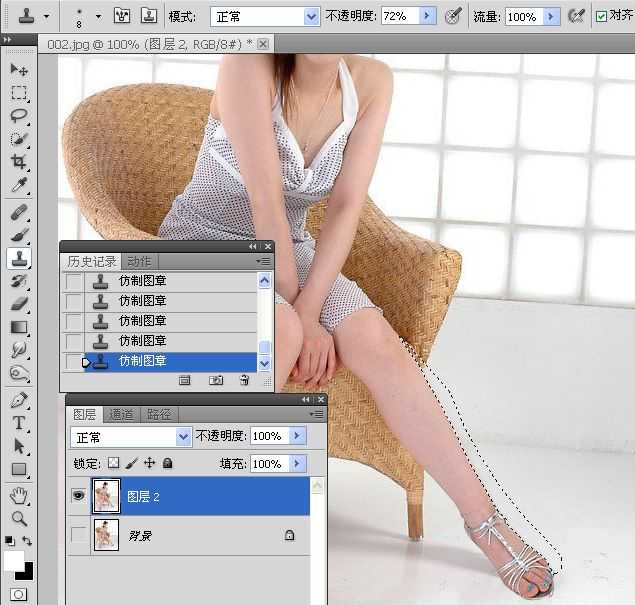This screenshot has width=635, height=605.
Task: Create new snapshot in History panel
Action: tap(215, 380)
